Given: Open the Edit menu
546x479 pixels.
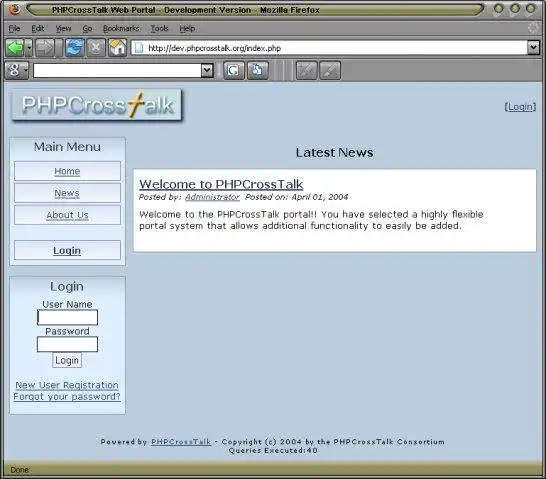Looking at the screenshot, I should tap(38, 28).
